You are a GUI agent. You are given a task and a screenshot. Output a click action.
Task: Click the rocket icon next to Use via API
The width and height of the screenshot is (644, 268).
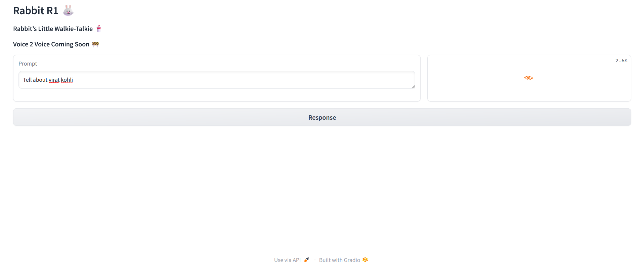(306, 260)
